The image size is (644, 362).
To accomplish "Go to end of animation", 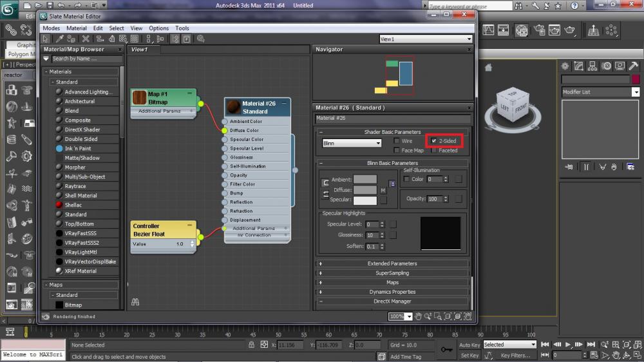I will [591, 345].
